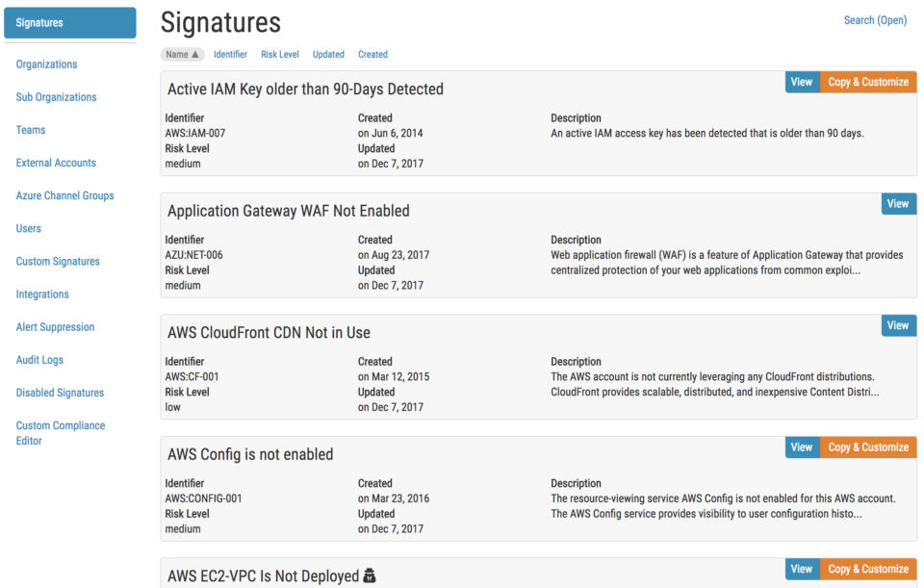Sort signatures by Identifier

tap(230, 55)
